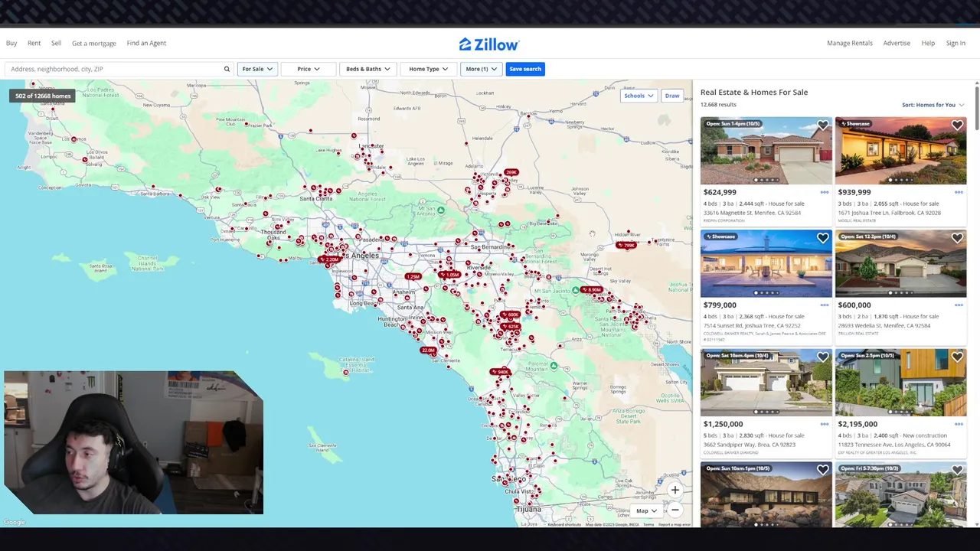The height and width of the screenshot is (551, 980).
Task: Open photo of $939,999 Fallbrook home
Action: click(900, 151)
